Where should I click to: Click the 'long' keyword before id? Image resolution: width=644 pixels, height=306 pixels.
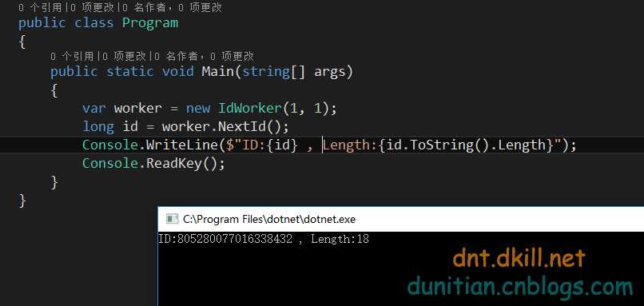point(98,126)
